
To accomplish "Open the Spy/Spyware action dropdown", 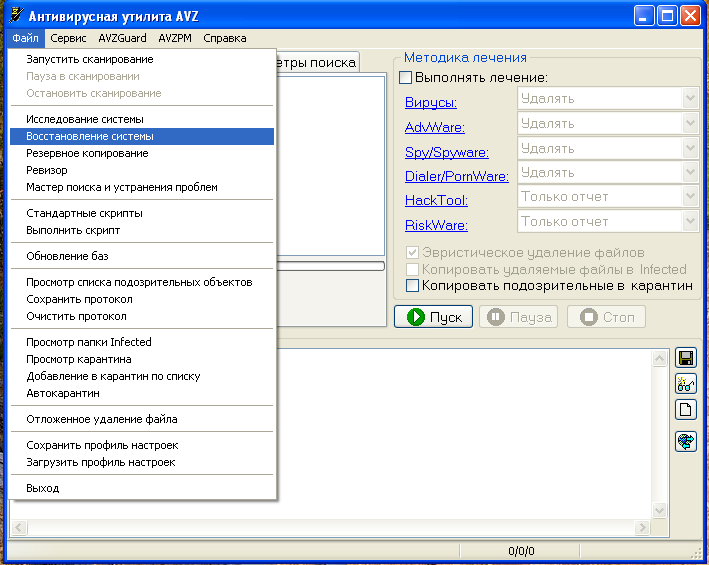I will [690, 148].
